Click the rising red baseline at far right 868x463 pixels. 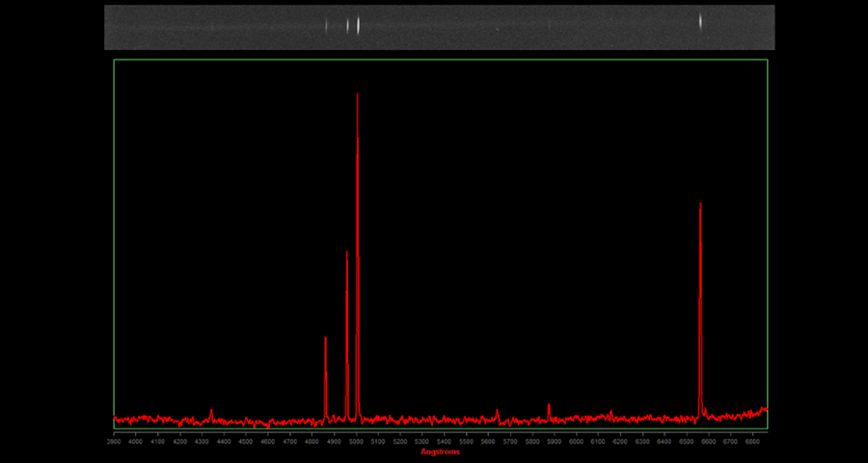(762, 410)
